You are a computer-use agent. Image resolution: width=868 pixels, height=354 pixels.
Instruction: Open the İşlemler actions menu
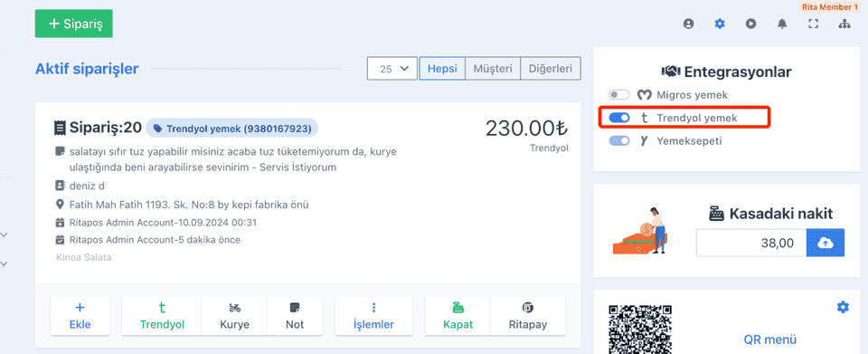click(x=373, y=316)
